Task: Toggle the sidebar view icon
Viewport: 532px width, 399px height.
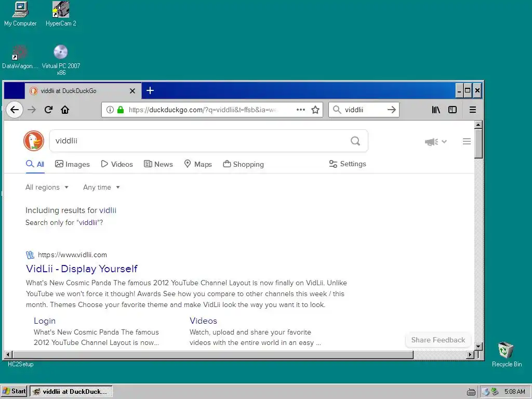Action: 453,110
